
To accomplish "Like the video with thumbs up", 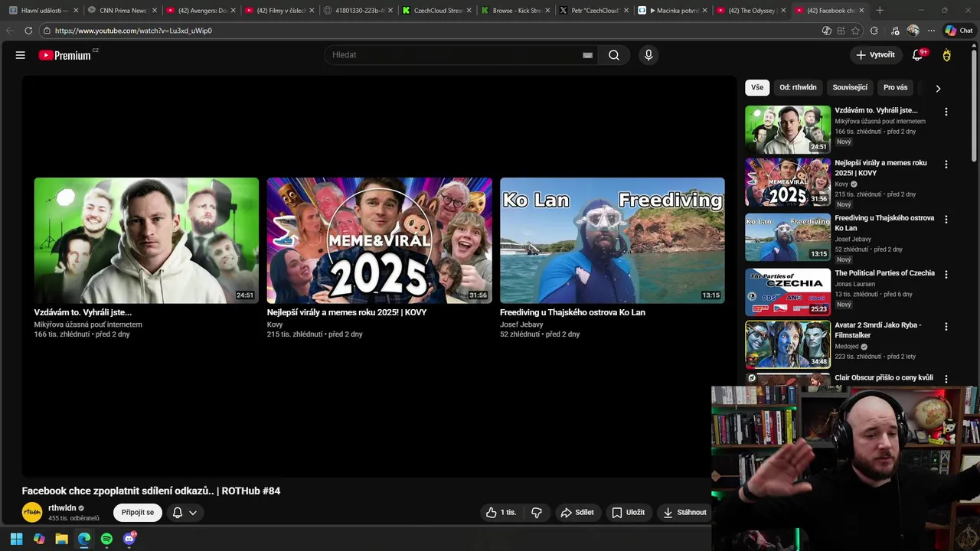I will click(x=501, y=513).
